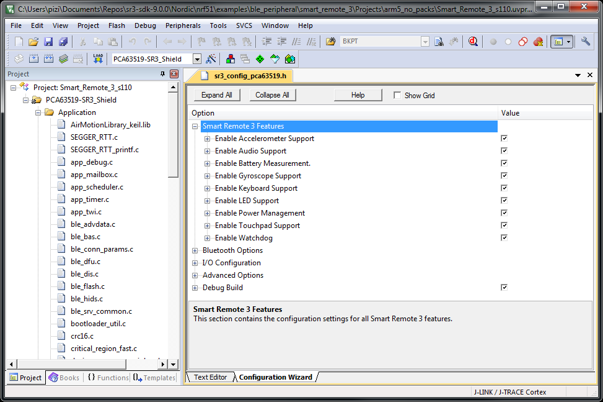Open the Pack Installer icon
This screenshot has height=402, width=603.
coord(290,59)
